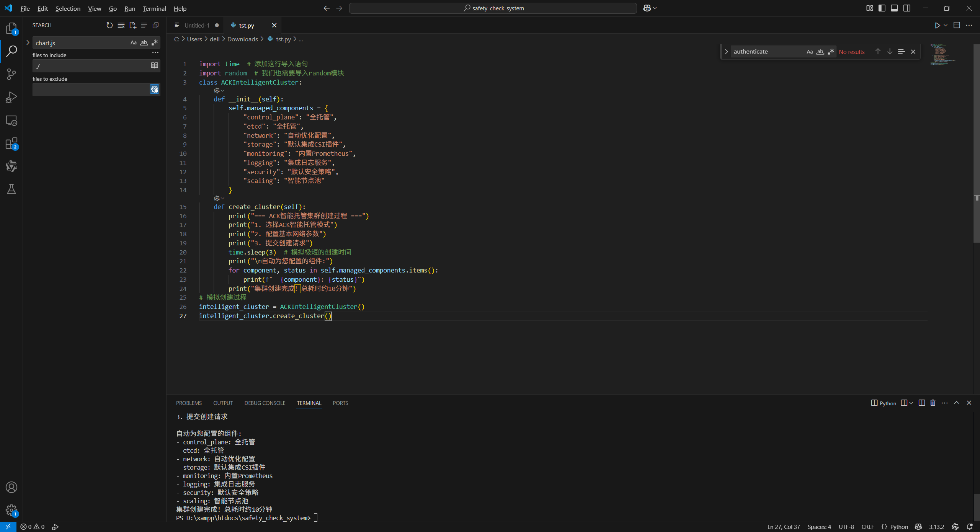Expand replace mode in find widget
This screenshot has height=532, width=980.
726,52
